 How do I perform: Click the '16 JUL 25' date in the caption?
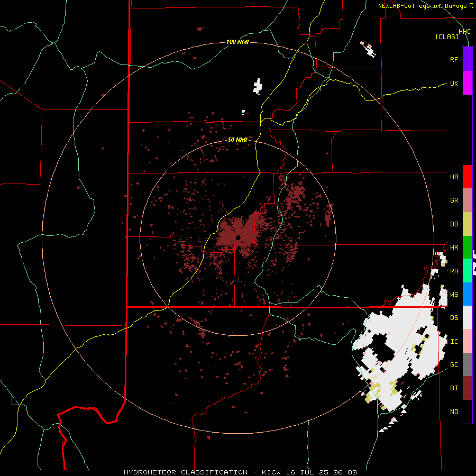click(x=307, y=472)
